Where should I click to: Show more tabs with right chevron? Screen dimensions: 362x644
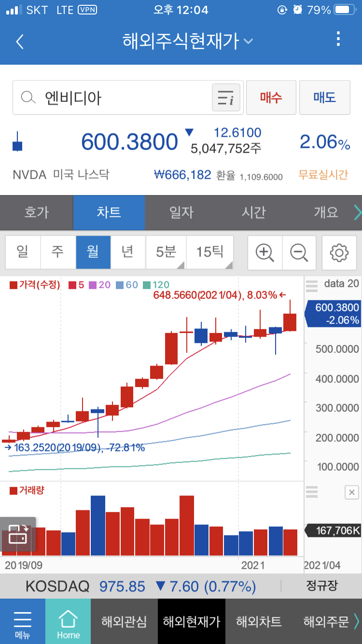pyautogui.click(x=357, y=212)
